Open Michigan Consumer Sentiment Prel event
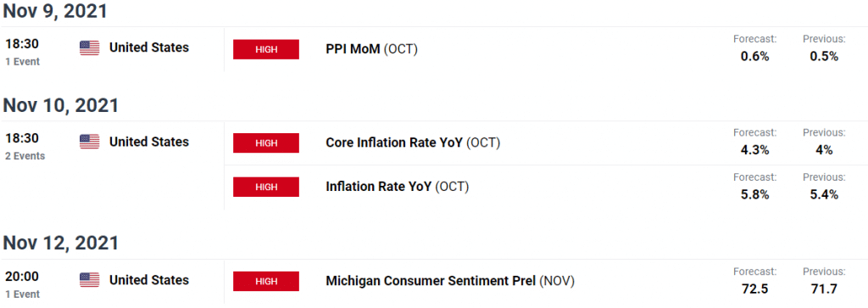868x308 pixels. pyautogui.click(x=450, y=282)
